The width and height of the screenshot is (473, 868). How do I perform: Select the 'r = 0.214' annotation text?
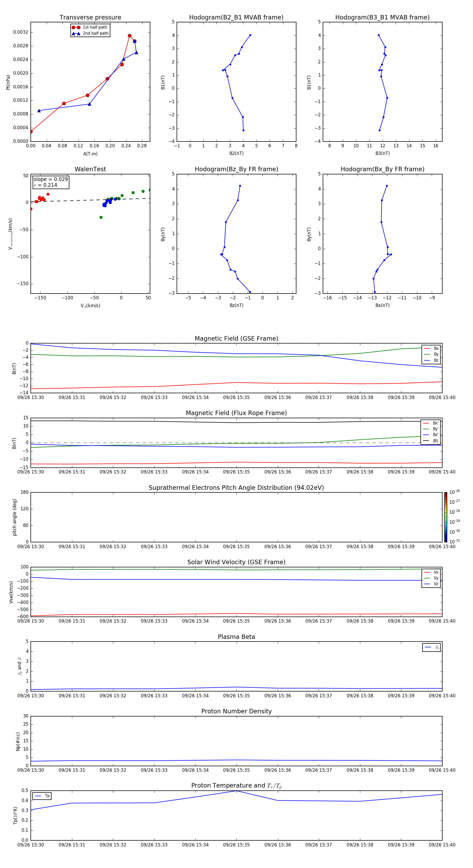click(x=45, y=185)
